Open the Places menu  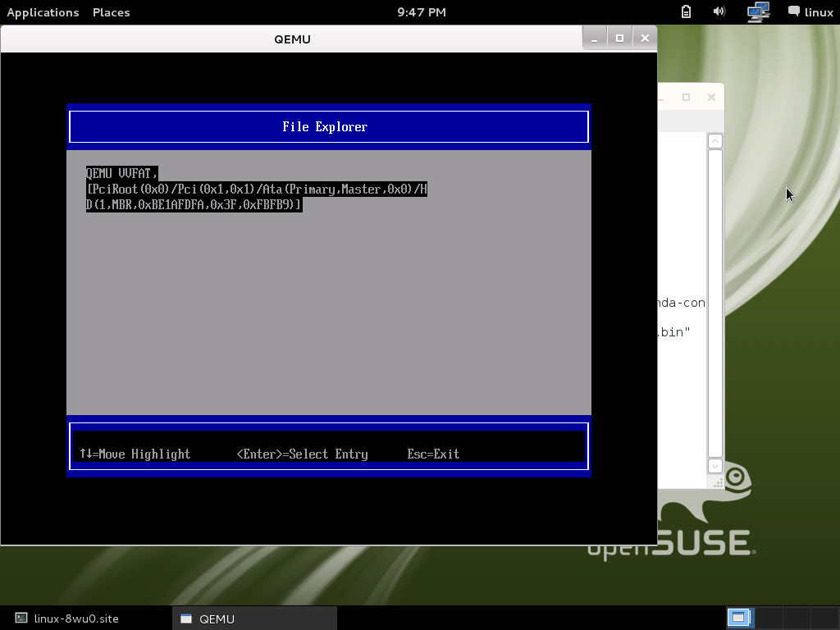tap(111, 12)
